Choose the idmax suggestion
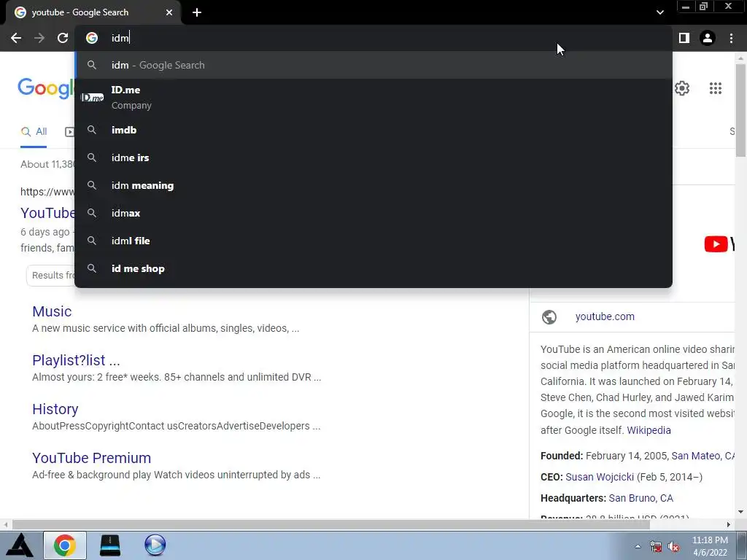The width and height of the screenshot is (747, 560). coord(373,213)
